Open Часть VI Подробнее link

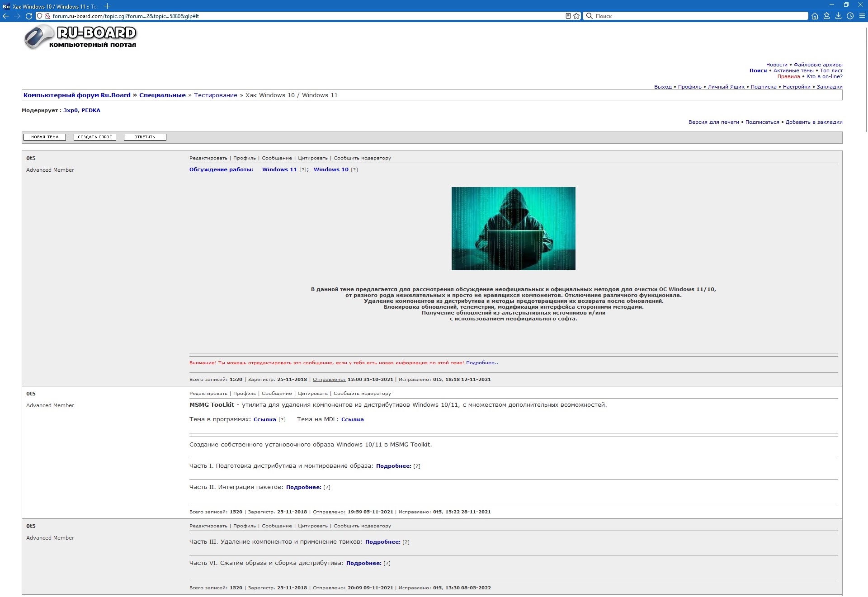pos(363,563)
